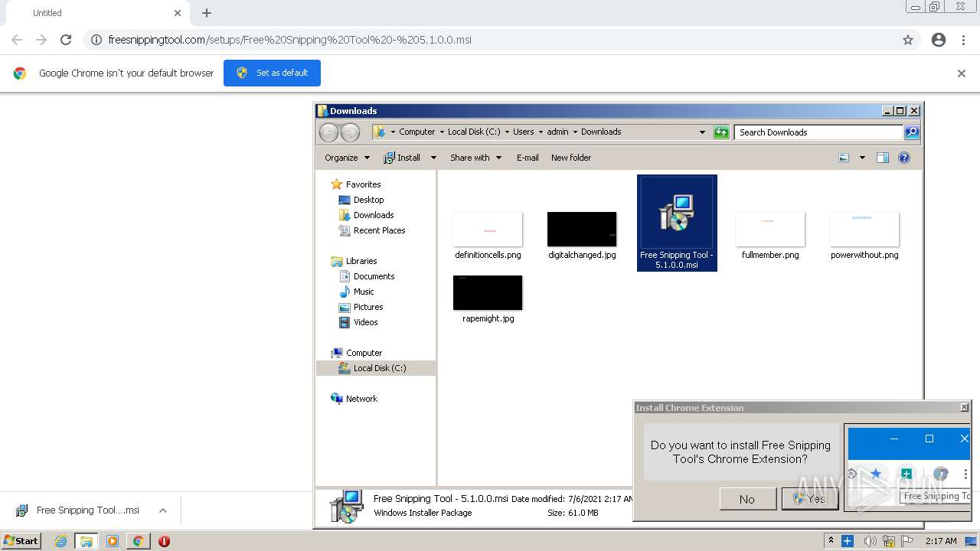Toggle the preview pane icon
The height and width of the screenshot is (551, 980).
(883, 158)
